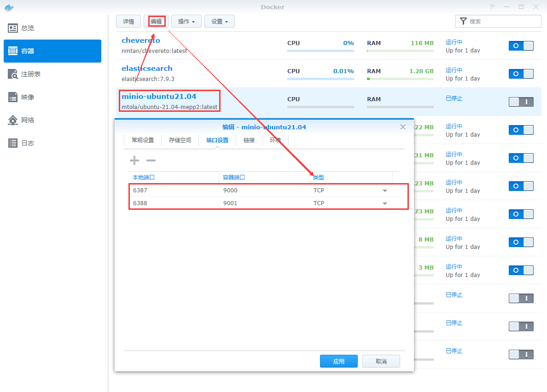547x392 pixels.
Task: Toggle the switch in the 3 MB row
Action: pyautogui.click(x=521, y=270)
